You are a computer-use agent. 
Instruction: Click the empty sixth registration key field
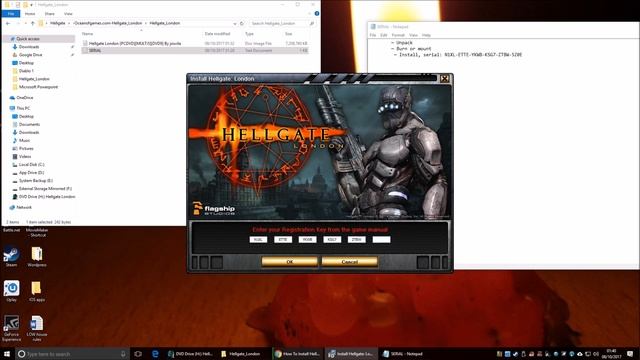pyautogui.click(x=381, y=240)
